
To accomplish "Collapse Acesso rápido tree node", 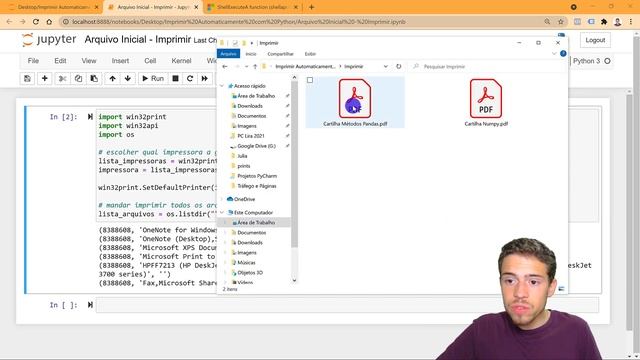I will tap(222, 86).
